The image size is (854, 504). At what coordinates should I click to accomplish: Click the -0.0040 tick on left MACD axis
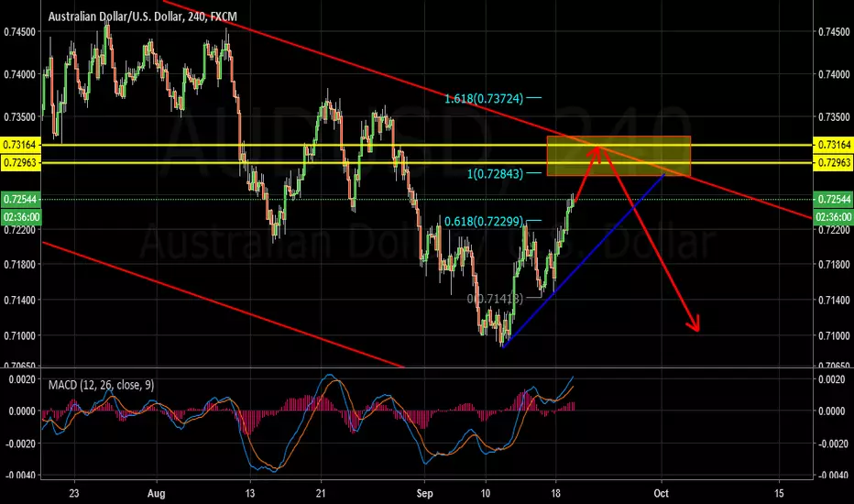point(19,475)
